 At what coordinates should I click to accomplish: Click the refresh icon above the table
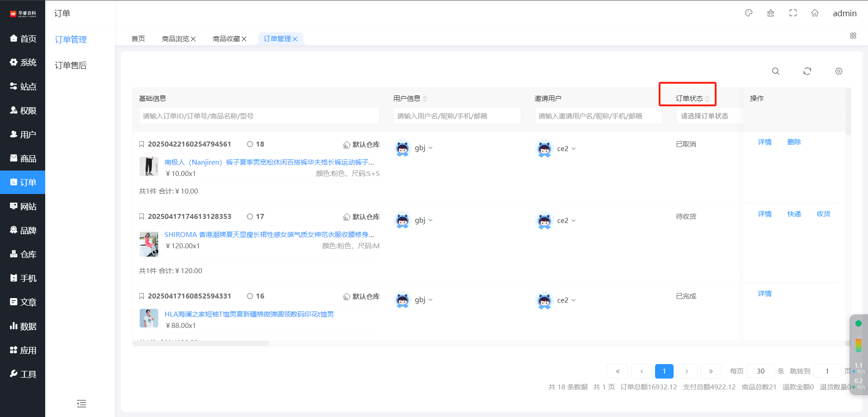(807, 71)
